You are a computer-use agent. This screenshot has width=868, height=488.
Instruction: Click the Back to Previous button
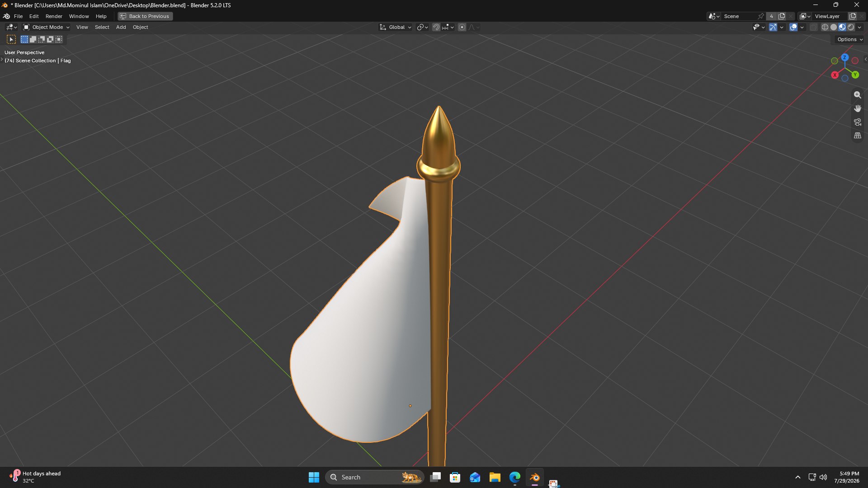click(145, 16)
